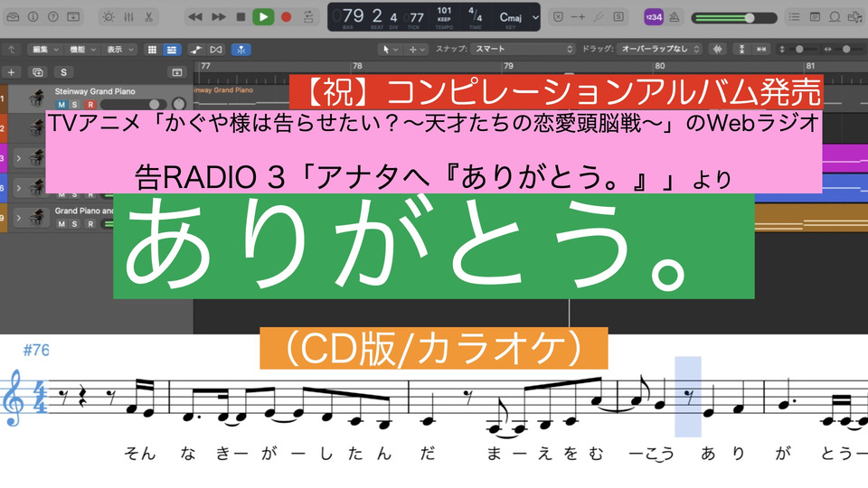Screen dimensions: 868x488
Task: Expand track 6 disclosure chevron
Action: 18,188
